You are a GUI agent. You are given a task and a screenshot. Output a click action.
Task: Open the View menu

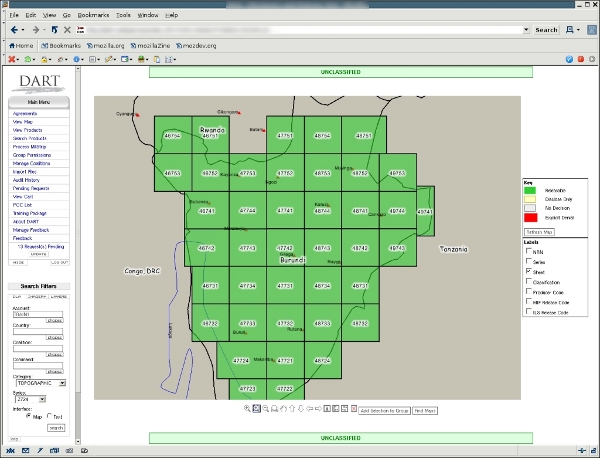(x=49, y=15)
